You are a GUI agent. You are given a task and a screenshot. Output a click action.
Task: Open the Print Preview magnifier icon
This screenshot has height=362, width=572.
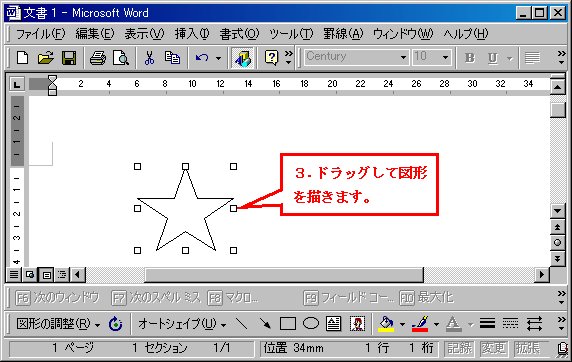pyautogui.click(x=120, y=58)
